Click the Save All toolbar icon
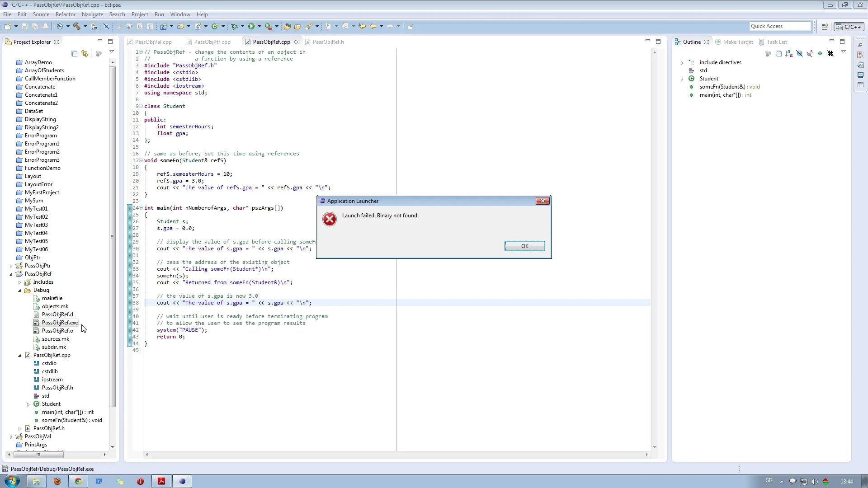This screenshot has height=488, width=868. (x=35, y=26)
